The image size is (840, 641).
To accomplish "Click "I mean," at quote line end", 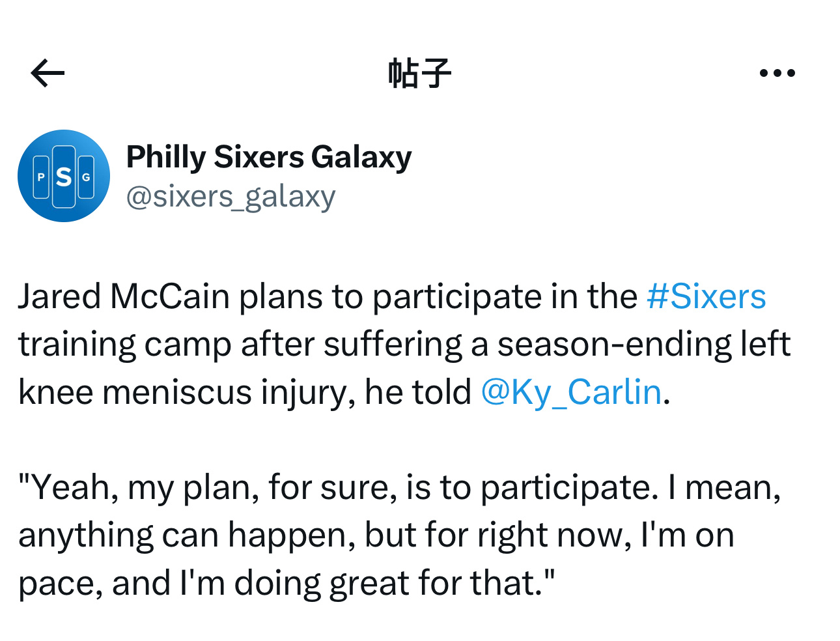I will click(725, 487).
